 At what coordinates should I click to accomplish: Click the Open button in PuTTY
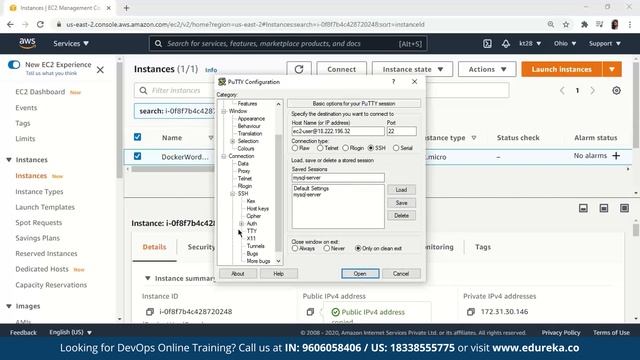[360, 273]
